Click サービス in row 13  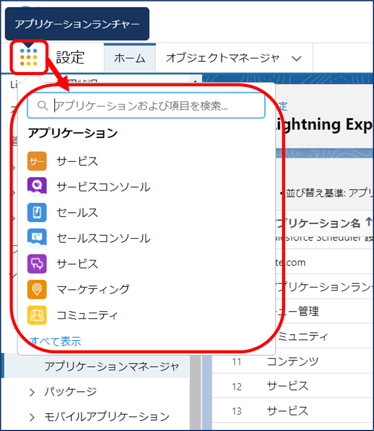[287, 411]
